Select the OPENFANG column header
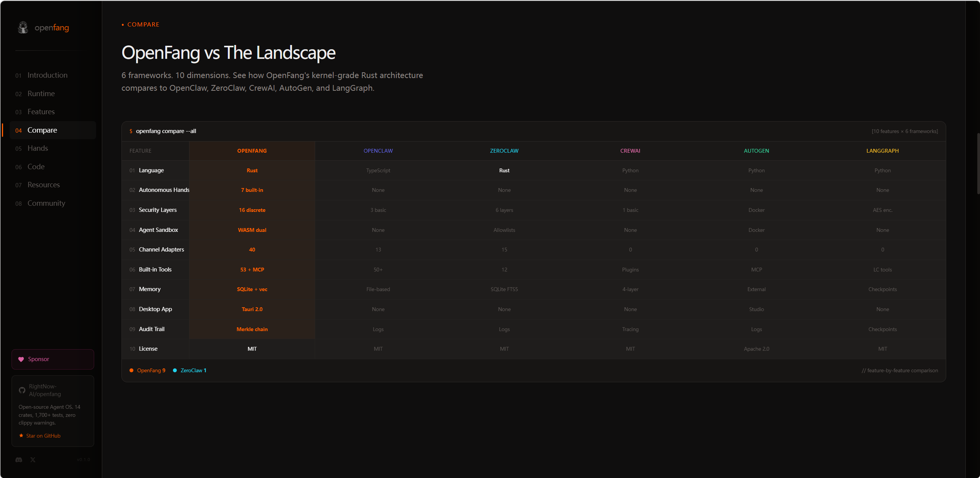Image resolution: width=980 pixels, height=478 pixels. tap(252, 151)
